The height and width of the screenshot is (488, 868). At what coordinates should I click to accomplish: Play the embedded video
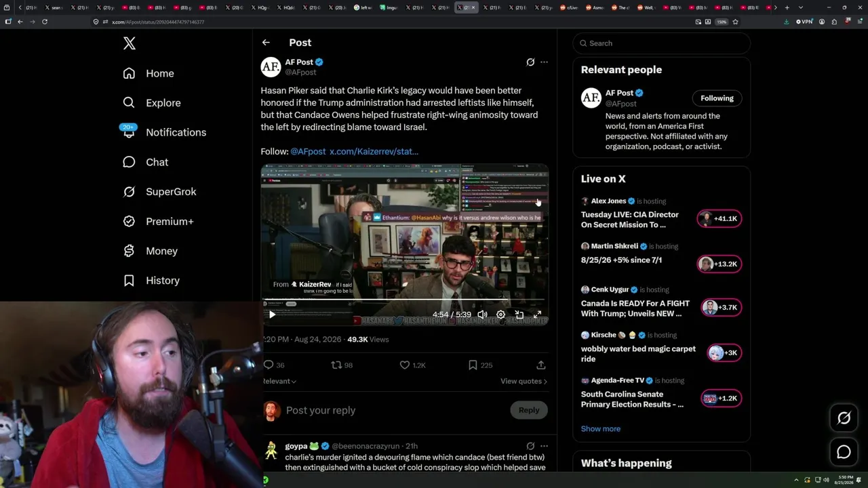click(272, 314)
